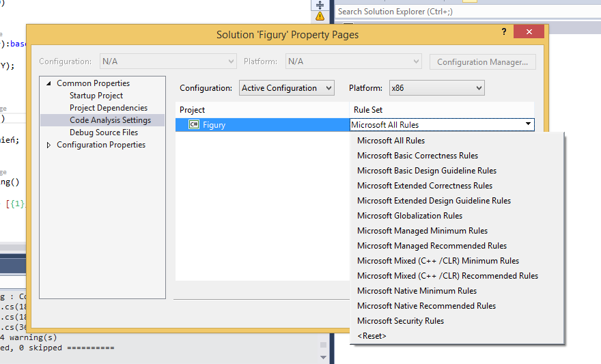
Task: Click the output pane scroll-down arrow
Action: click(x=324, y=356)
